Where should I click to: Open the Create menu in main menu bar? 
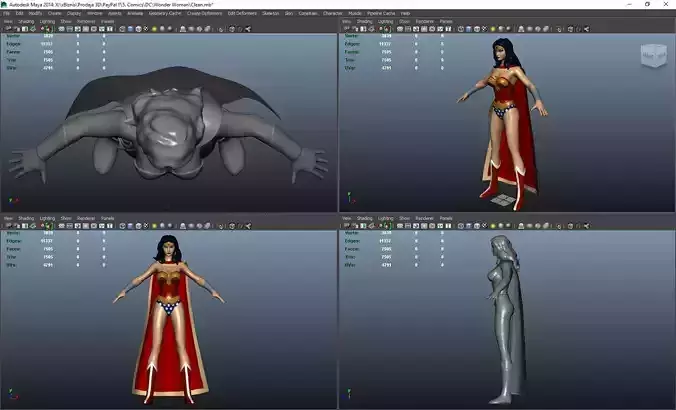click(x=55, y=13)
